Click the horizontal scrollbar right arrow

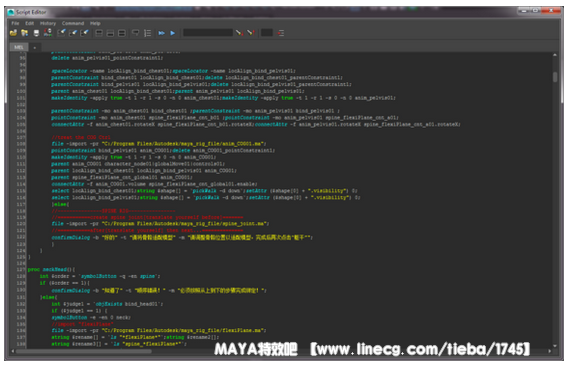click(549, 351)
